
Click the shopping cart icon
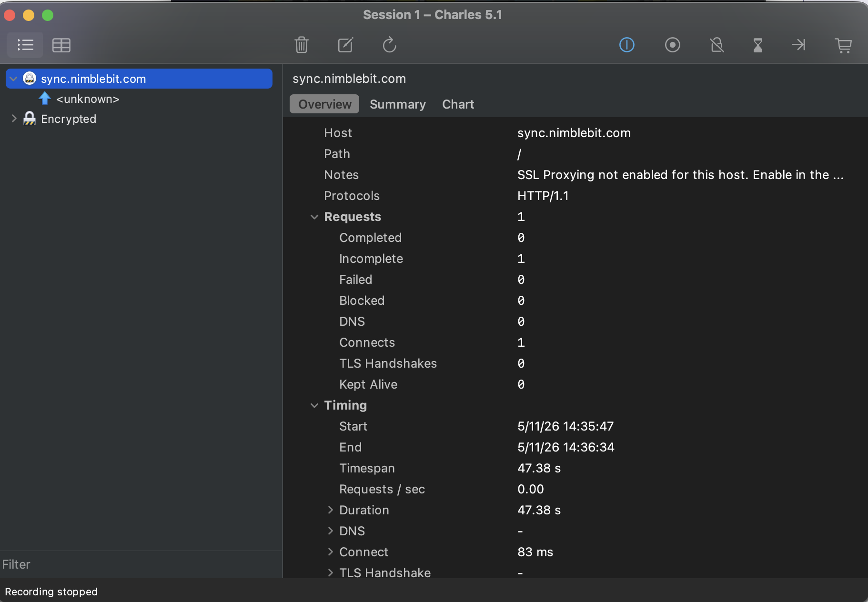tap(843, 45)
